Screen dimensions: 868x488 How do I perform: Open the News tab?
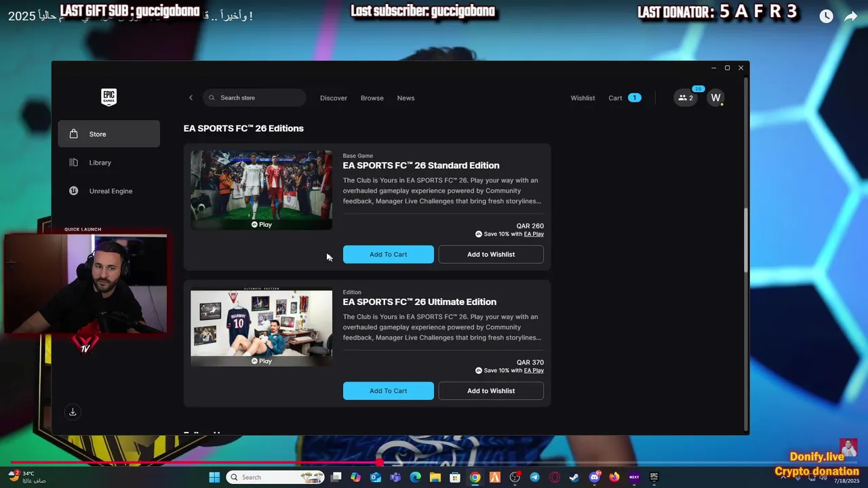(406, 98)
